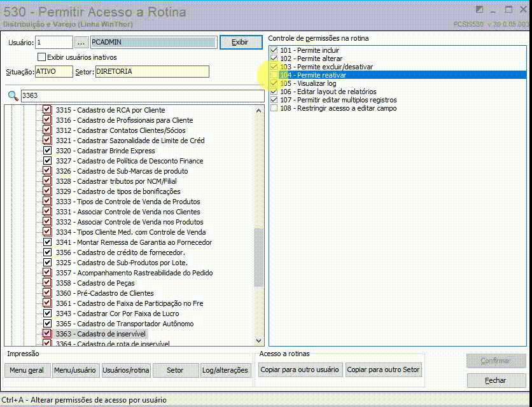Image resolution: width=532 pixels, height=407 pixels.
Task: Click the Exibir button
Action: pyautogui.click(x=241, y=43)
